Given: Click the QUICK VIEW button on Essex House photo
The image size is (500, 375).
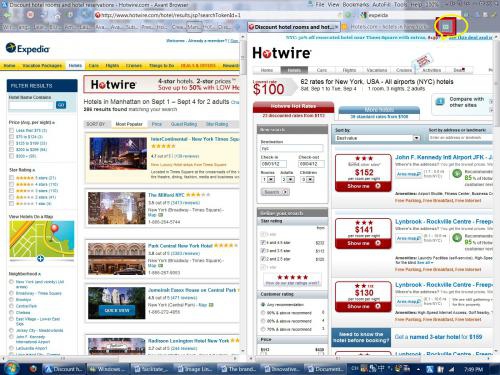Looking at the screenshot, I should [117, 310].
